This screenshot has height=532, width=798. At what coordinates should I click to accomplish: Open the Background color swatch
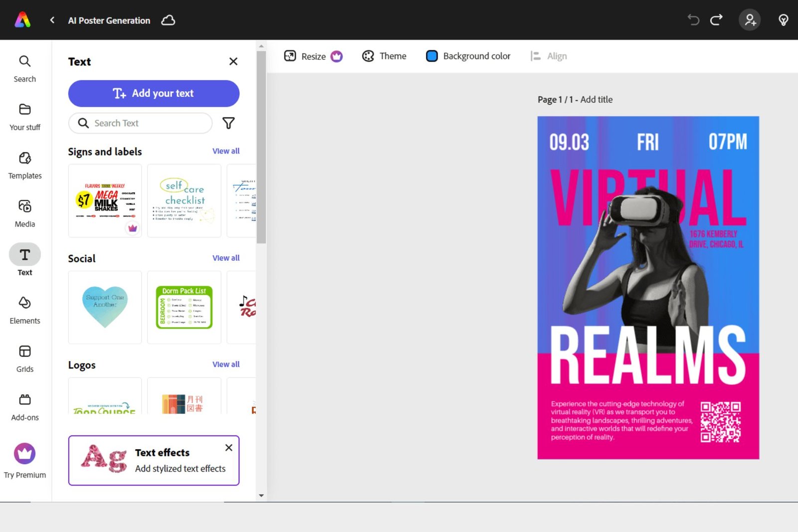pyautogui.click(x=432, y=56)
